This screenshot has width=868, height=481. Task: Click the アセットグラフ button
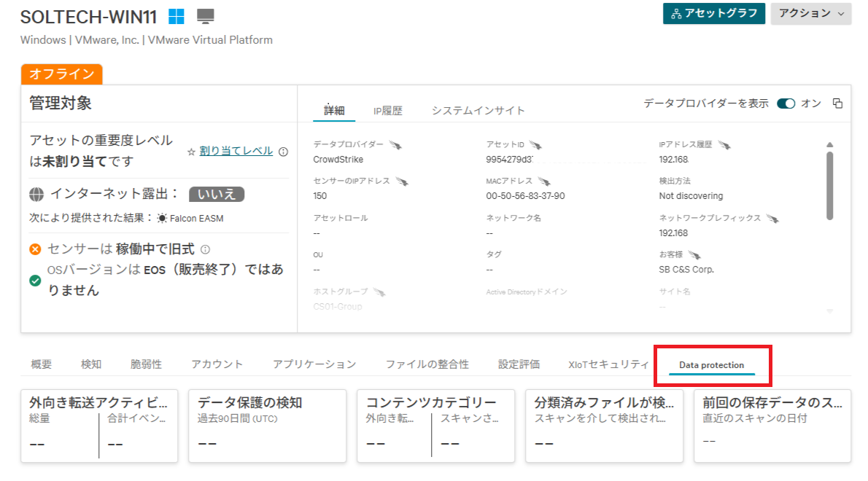(x=713, y=13)
